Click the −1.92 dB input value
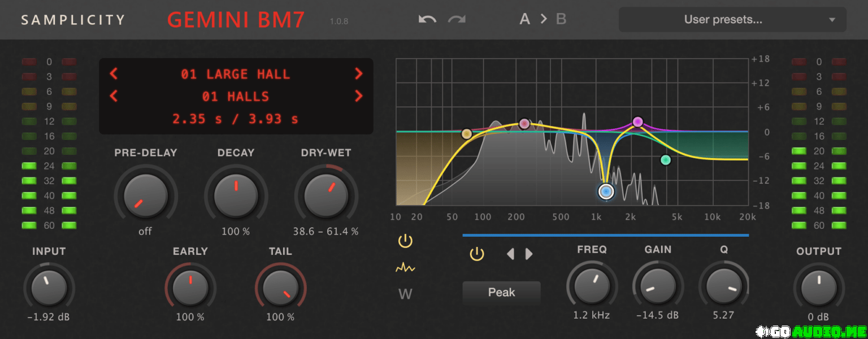Viewport: 868px width, 339px height. point(49,317)
